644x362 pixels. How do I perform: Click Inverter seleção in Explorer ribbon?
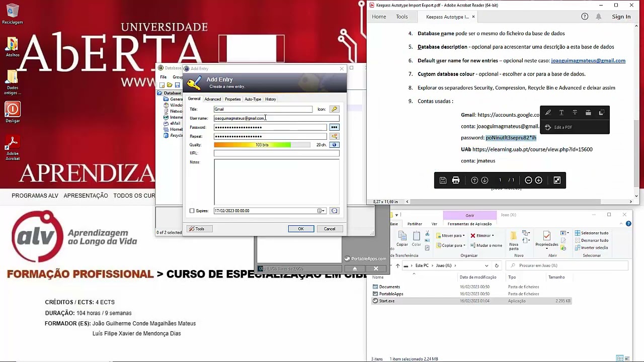pyautogui.click(x=591, y=247)
